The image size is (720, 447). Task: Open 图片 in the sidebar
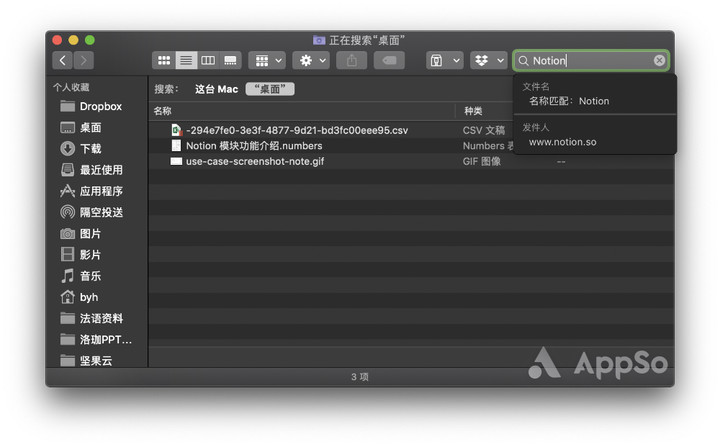(x=81, y=234)
